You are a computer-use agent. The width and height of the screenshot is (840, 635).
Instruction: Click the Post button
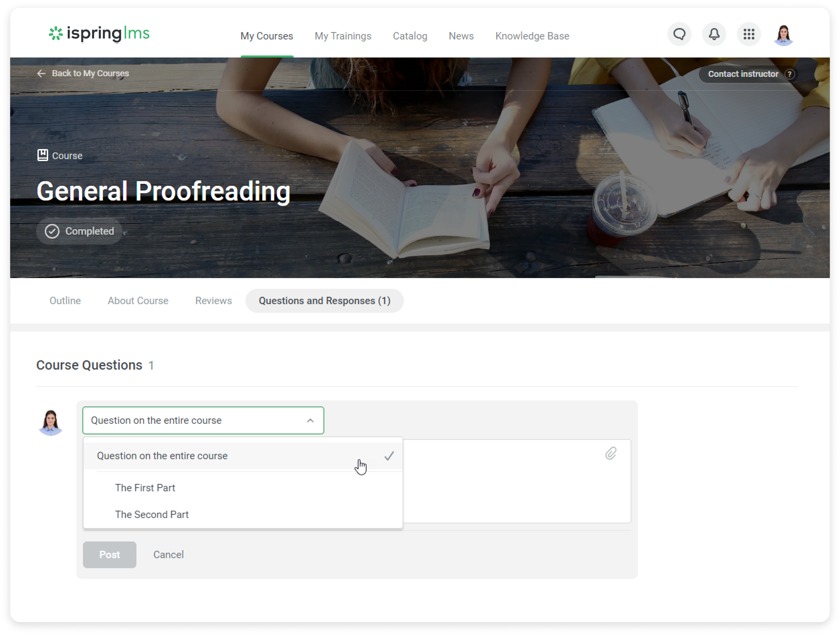109,554
